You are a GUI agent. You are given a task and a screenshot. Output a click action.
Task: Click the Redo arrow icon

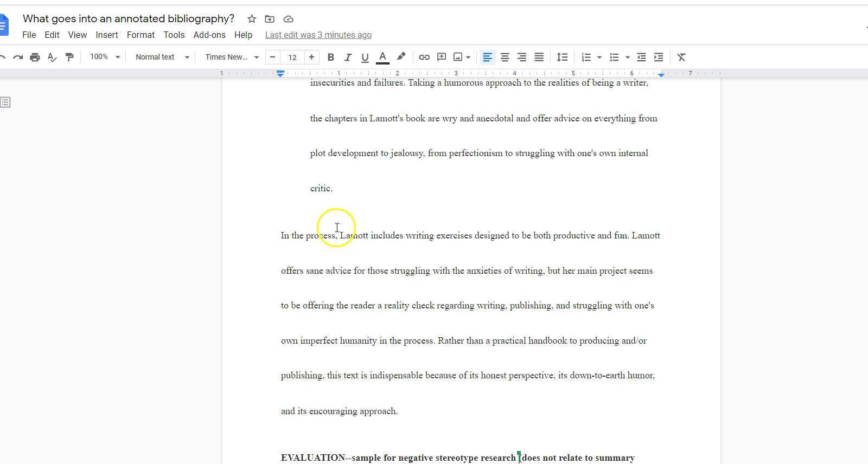pyautogui.click(x=18, y=57)
